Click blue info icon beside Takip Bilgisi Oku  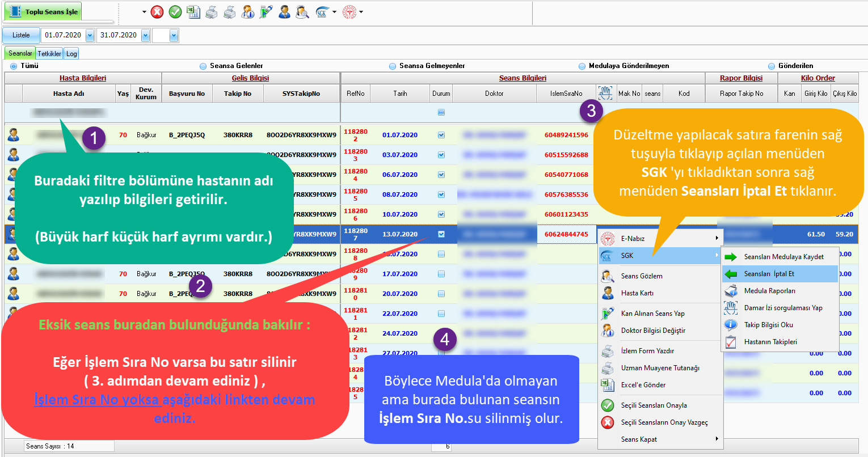point(731,325)
